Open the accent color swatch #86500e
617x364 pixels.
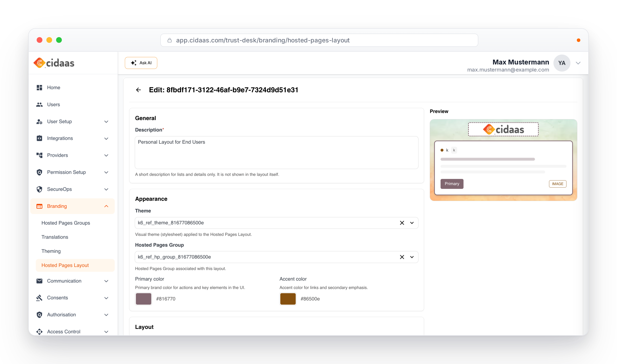(x=288, y=299)
